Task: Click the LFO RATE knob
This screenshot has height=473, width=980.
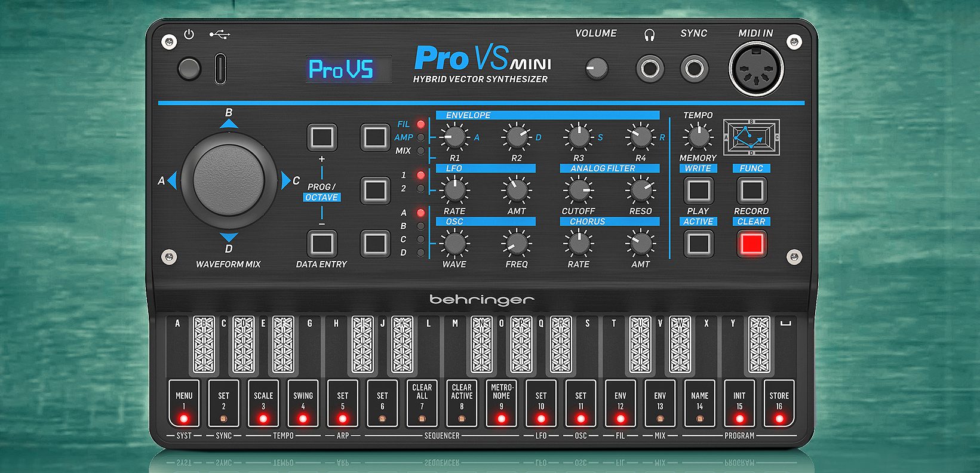Action: click(454, 191)
